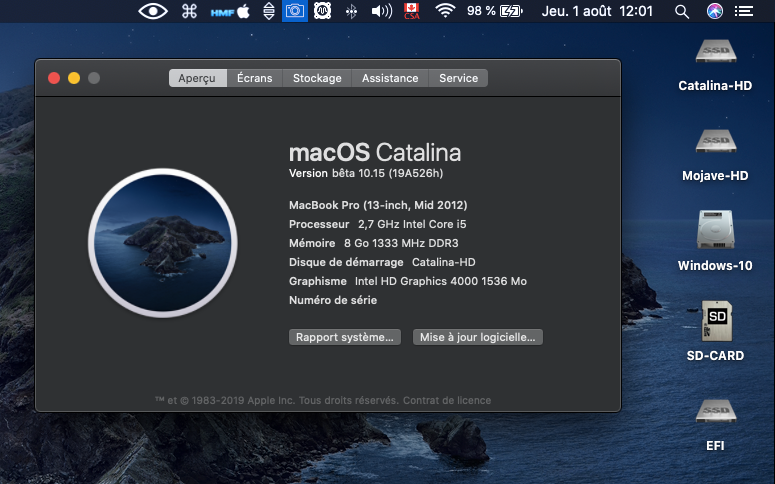Switch to the Assistance tab
This screenshot has width=775, height=484.
click(390, 78)
